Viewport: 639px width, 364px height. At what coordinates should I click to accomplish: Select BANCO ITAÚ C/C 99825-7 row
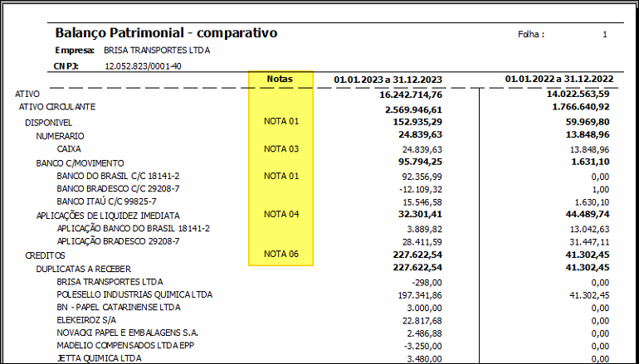coord(106,202)
